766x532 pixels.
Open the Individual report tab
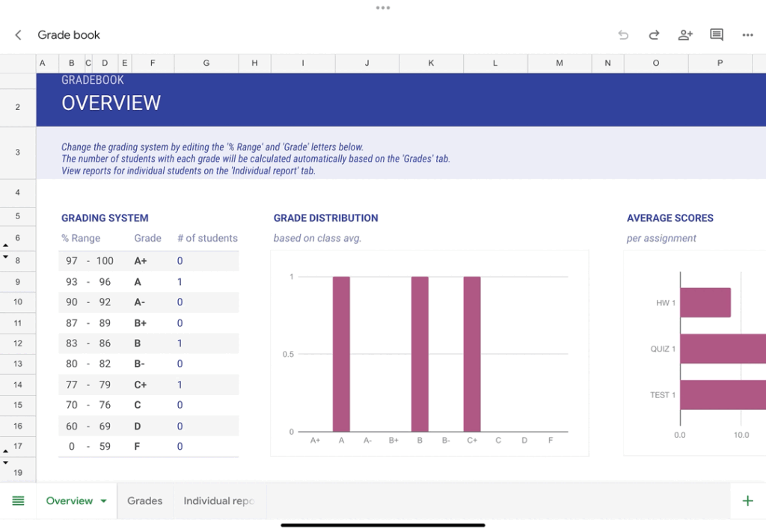click(219, 501)
